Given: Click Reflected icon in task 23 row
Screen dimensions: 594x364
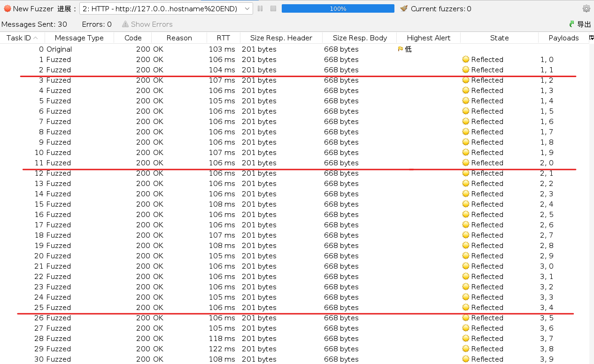Looking at the screenshot, I should point(466,287).
